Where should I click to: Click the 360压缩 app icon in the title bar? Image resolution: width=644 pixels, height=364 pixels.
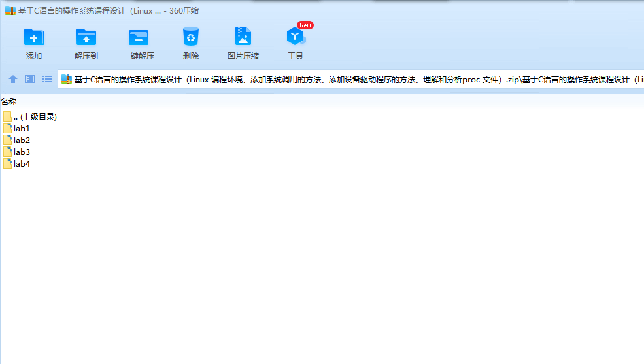(x=10, y=11)
